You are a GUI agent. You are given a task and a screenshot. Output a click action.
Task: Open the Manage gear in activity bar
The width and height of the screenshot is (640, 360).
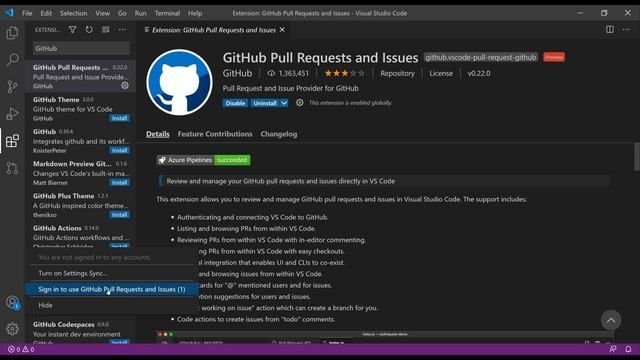[x=12, y=329]
